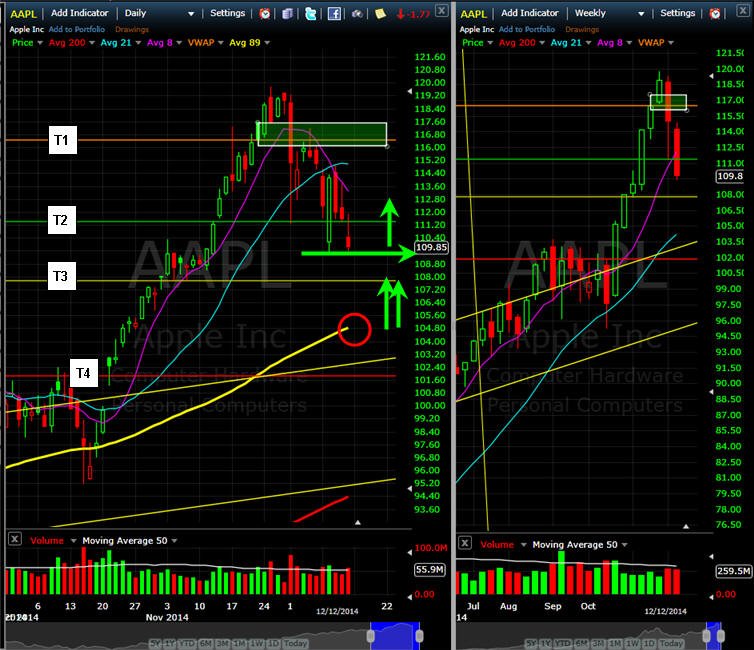Click the 259.5M volume label in Weekly chart

pos(734,571)
